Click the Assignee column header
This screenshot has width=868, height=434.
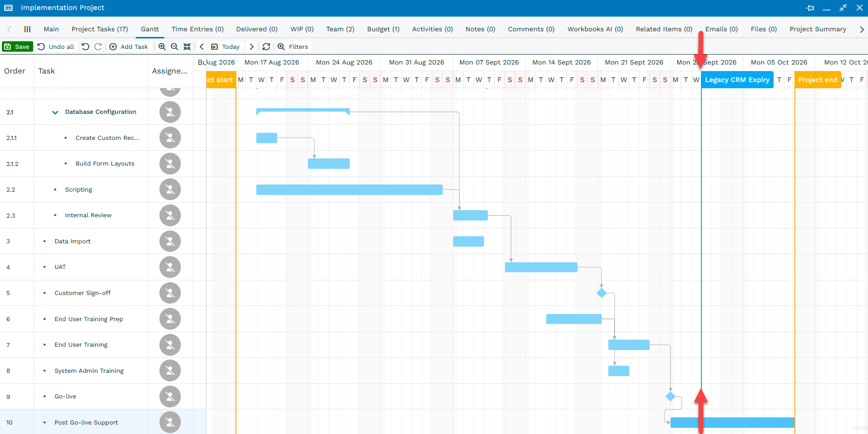(x=170, y=71)
